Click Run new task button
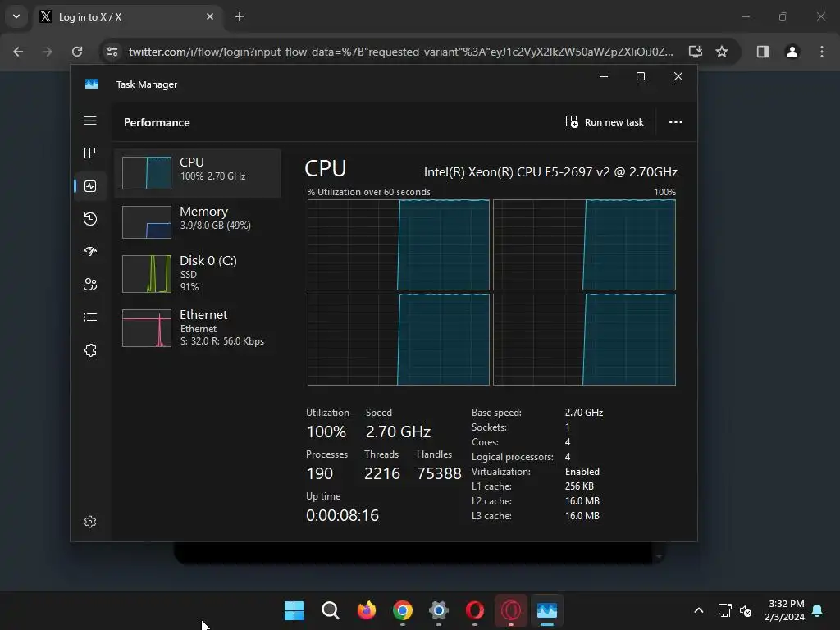This screenshot has width=840, height=630. pyautogui.click(x=605, y=122)
